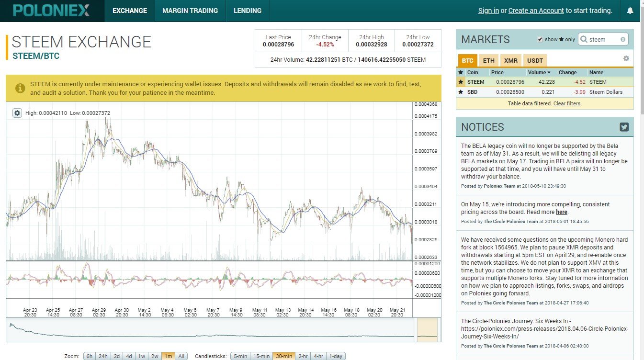Switch to the USDT markets tab
Screen dimensions: 644x360
[x=535, y=61]
